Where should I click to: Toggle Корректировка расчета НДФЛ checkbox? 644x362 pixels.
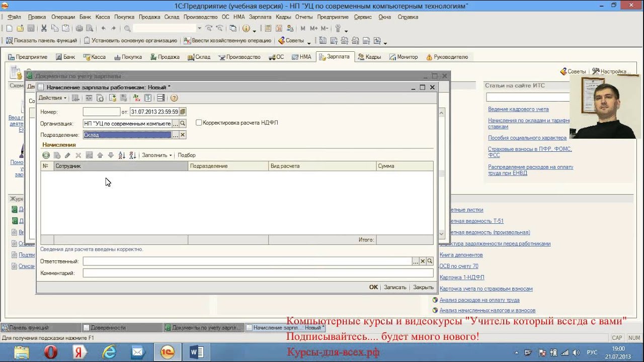click(x=199, y=123)
